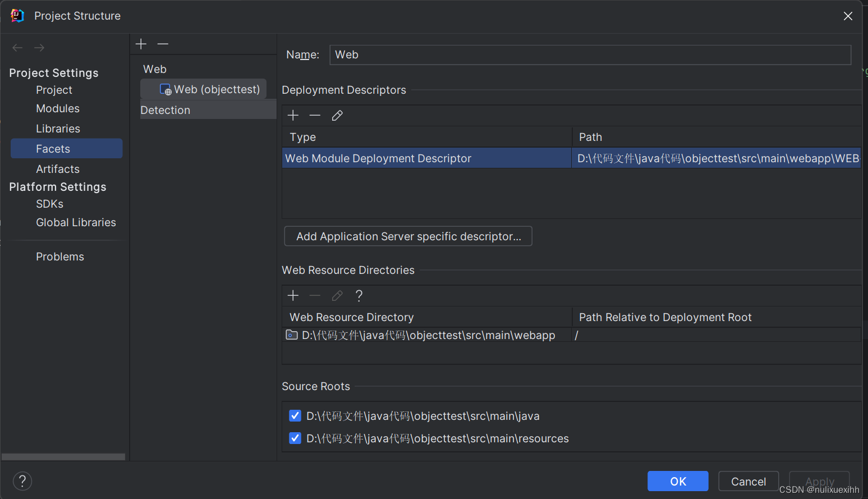The image size is (868, 499).
Task: Remove the selected deployment descriptor
Action: [x=315, y=116]
